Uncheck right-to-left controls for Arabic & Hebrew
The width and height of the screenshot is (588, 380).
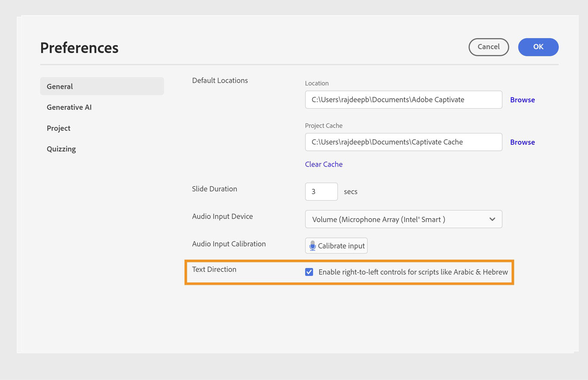(x=309, y=272)
